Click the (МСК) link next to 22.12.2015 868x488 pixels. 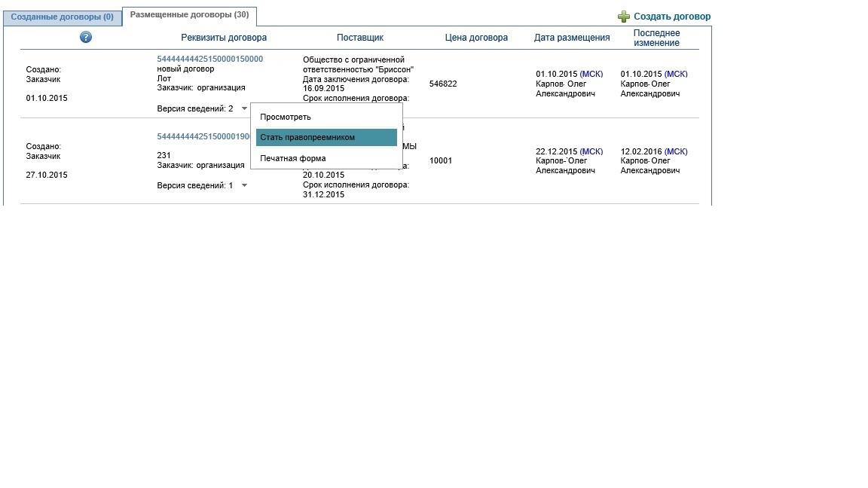(x=591, y=151)
